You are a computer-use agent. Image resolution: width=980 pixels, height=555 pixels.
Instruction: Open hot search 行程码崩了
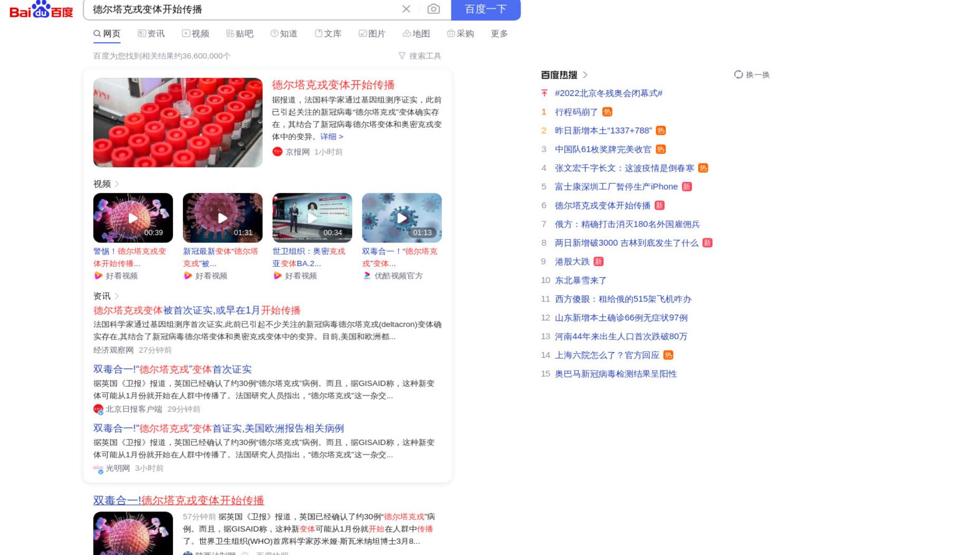point(577,112)
